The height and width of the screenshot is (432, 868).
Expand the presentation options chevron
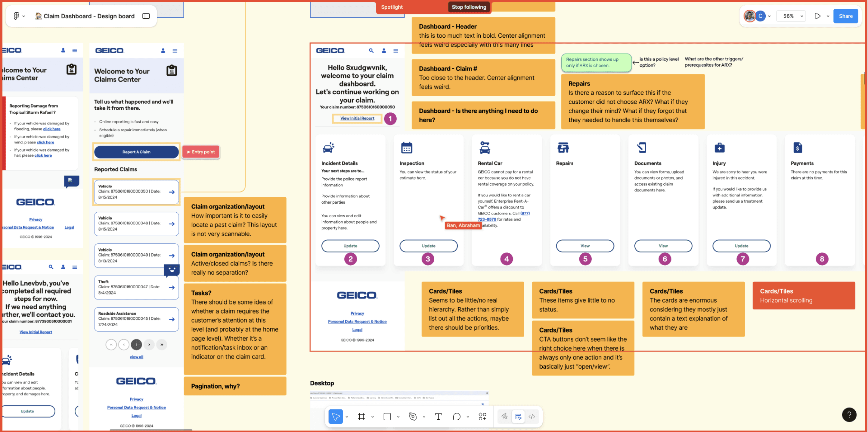[x=828, y=16]
